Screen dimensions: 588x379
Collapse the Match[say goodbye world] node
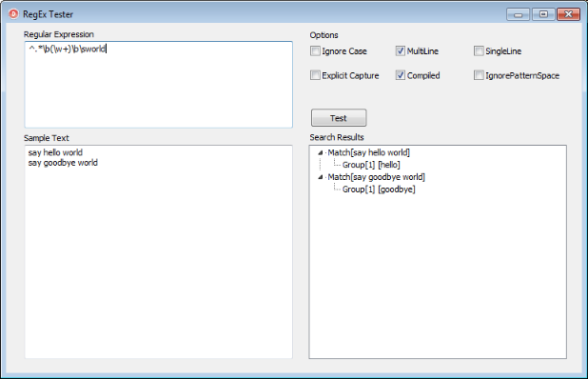[x=321, y=177]
